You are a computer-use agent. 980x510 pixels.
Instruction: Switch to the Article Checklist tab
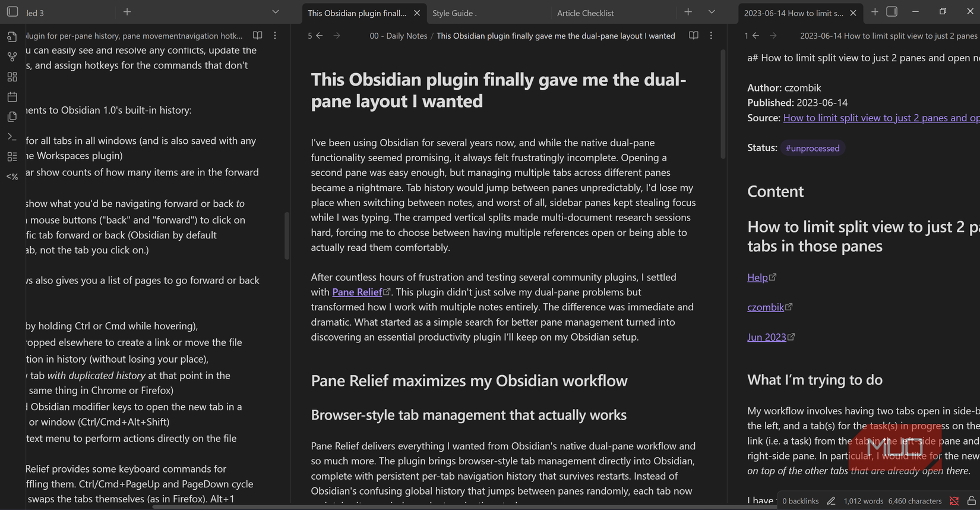coord(585,13)
